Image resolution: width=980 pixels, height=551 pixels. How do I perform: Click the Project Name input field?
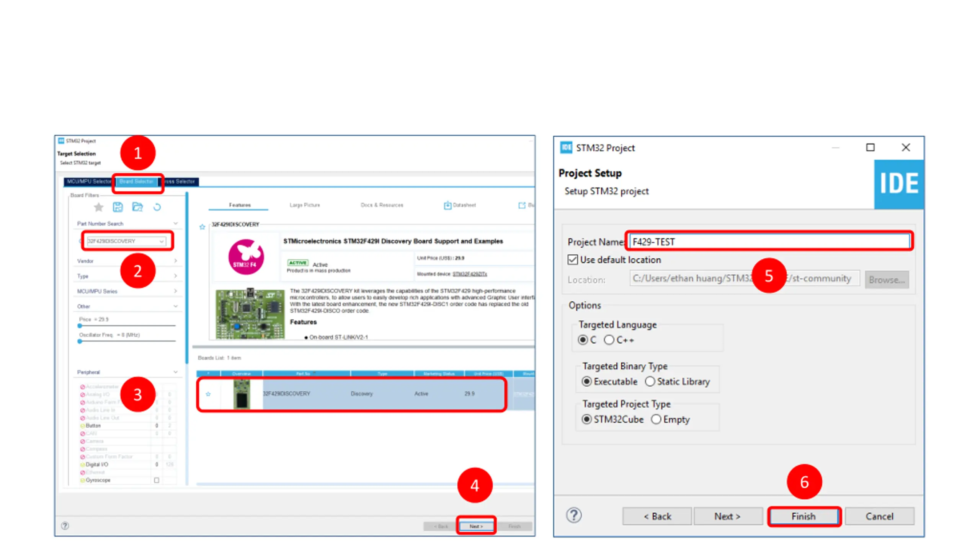coord(769,242)
